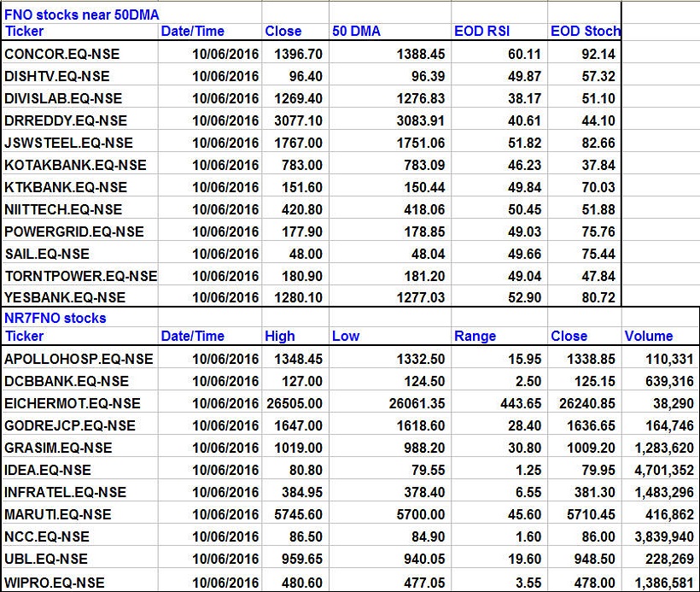Select the EICHERMOT.EQ-NSE ticker cell
700x592 pixels.
click(x=73, y=403)
